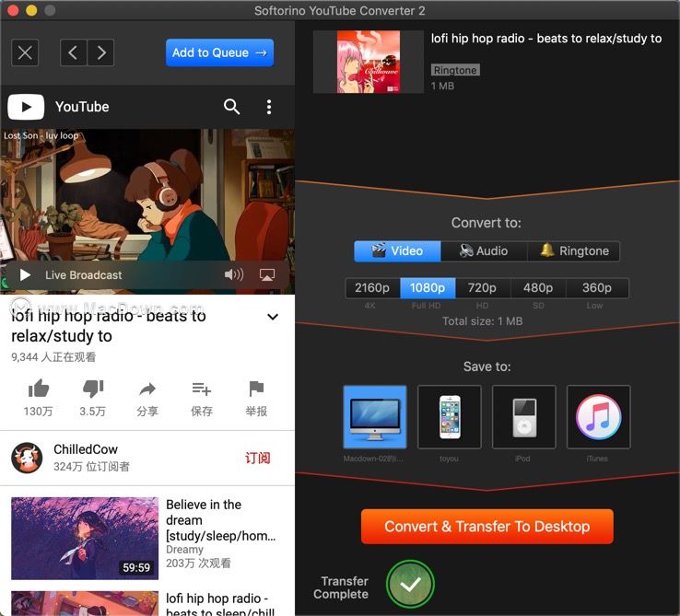Click the Lost Son - luv loop caption
The height and width of the screenshot is (616, 680).
(41, 135)
